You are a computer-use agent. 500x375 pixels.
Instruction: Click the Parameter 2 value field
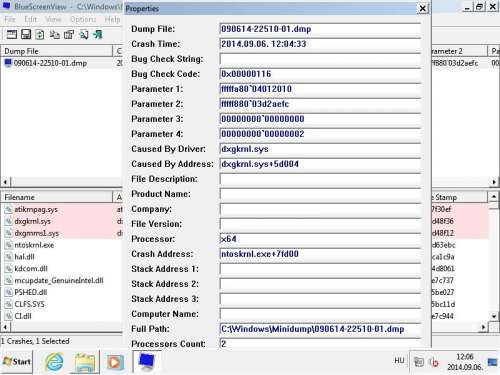pyautogui.click(x=320, y=104)
